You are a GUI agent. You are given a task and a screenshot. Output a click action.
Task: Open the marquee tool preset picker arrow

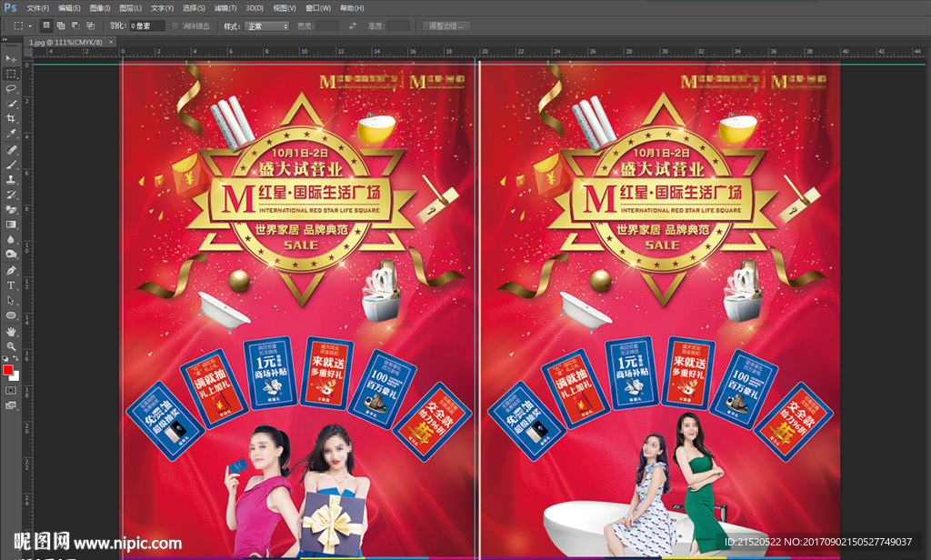click(x=29, y=25)
